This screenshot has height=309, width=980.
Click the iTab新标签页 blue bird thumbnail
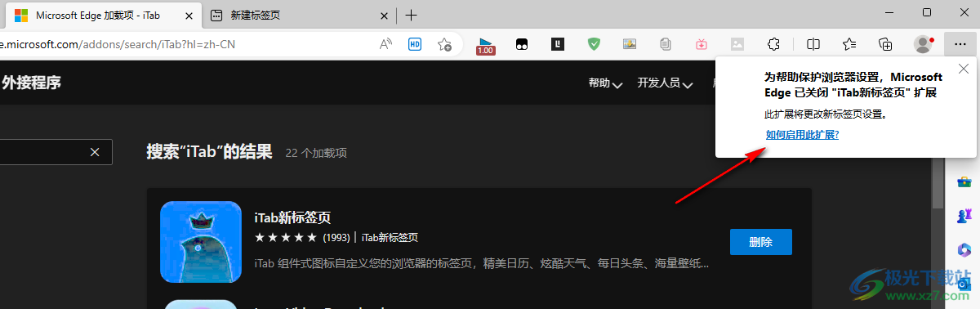click(201, 242)
